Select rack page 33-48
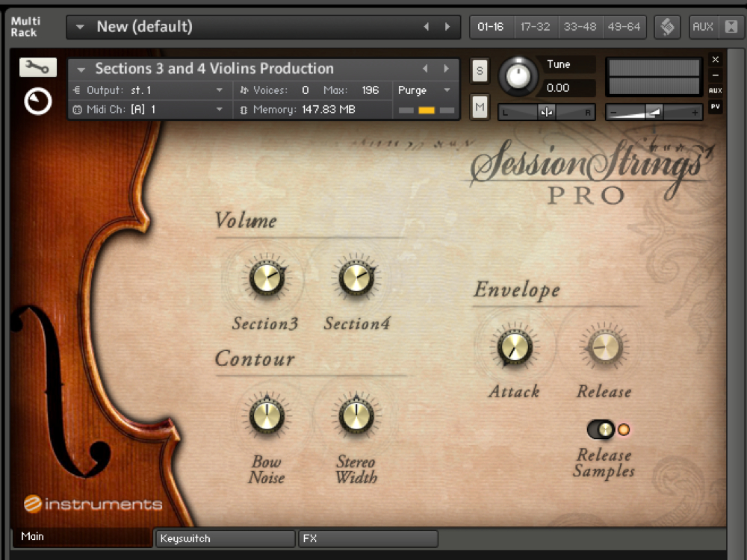 click(x=580, y=27)
